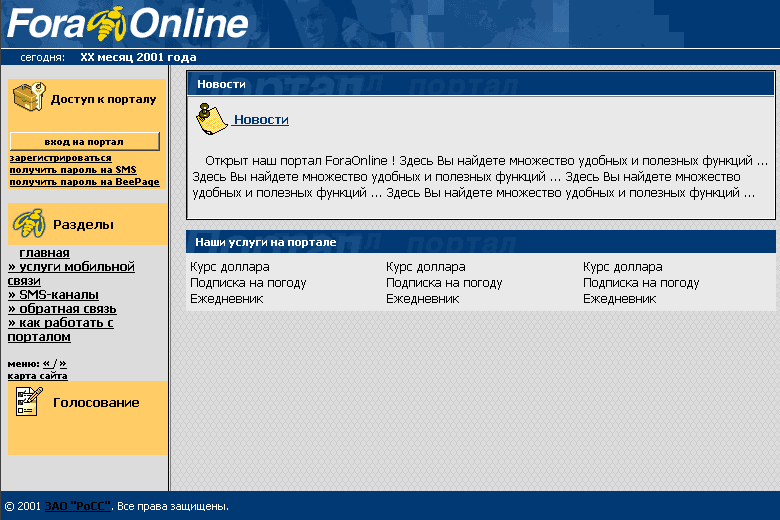Click the date text XX месяц 2001 года
Viewport: 780px width, 520px height.
[x=138, y=57]
